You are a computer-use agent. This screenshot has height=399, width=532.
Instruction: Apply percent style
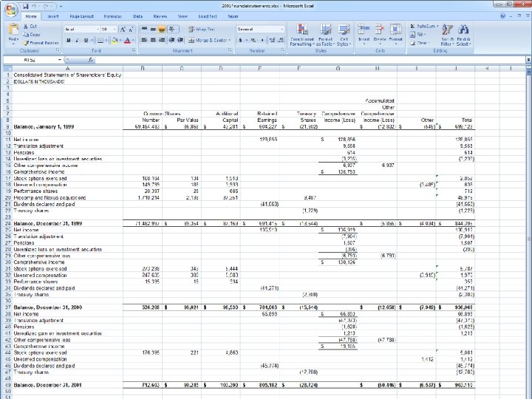(x=253, y=40)
